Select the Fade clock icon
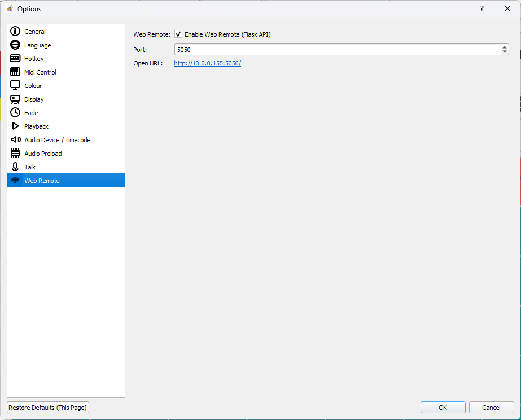 [15, 112]
